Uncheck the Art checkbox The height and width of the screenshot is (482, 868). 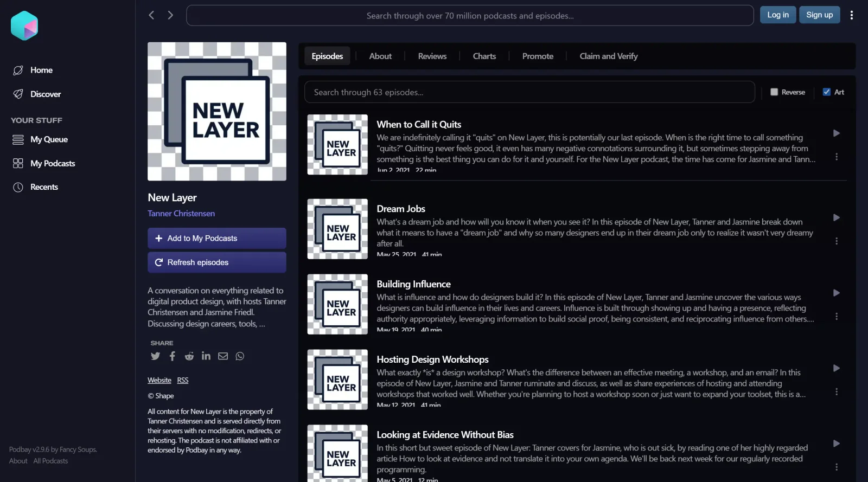tap(827, 92)
